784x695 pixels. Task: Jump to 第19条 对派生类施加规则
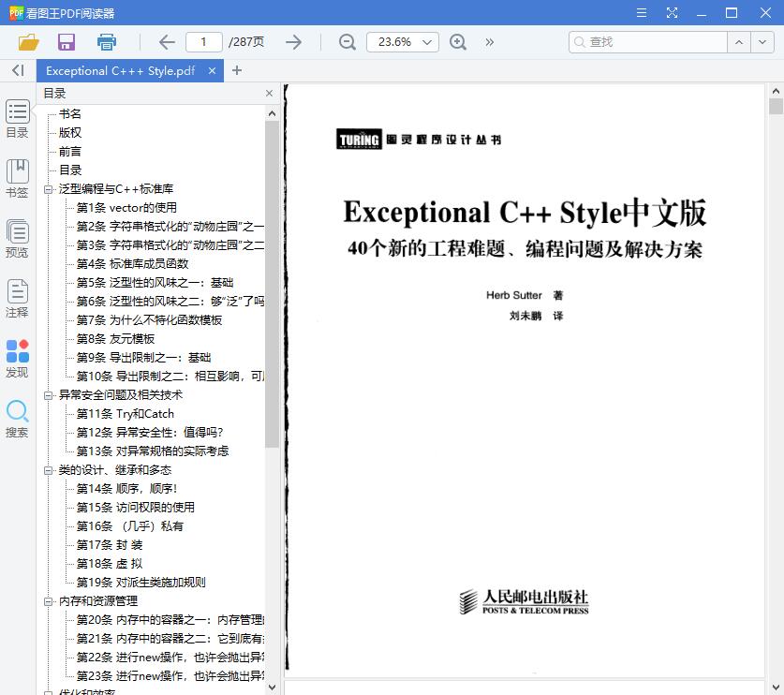(141, 583)
